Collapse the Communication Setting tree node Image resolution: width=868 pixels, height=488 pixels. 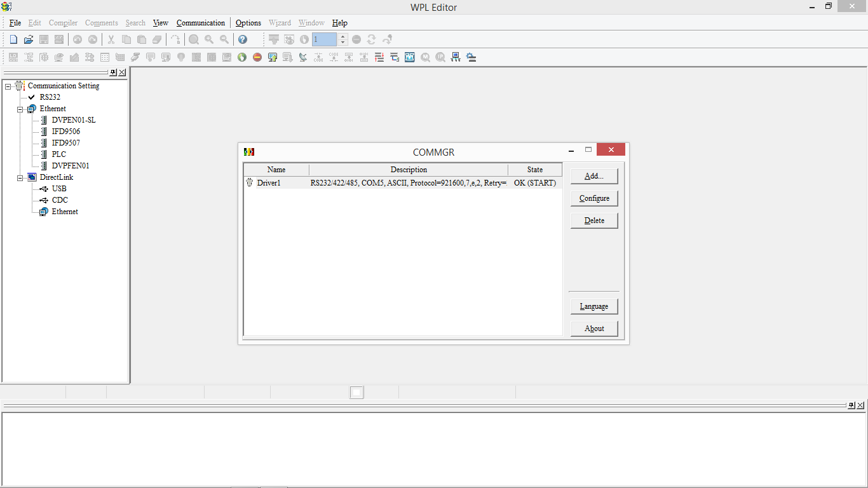8,86
